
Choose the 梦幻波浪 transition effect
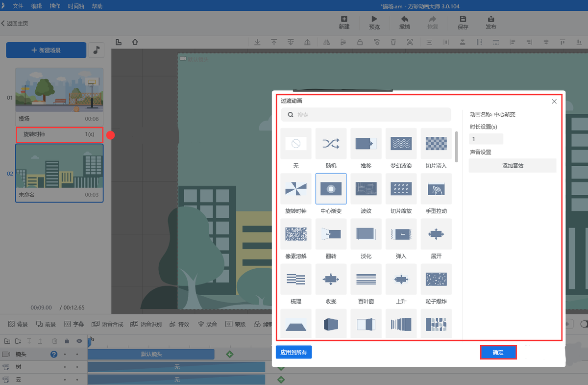pos(401,144)
